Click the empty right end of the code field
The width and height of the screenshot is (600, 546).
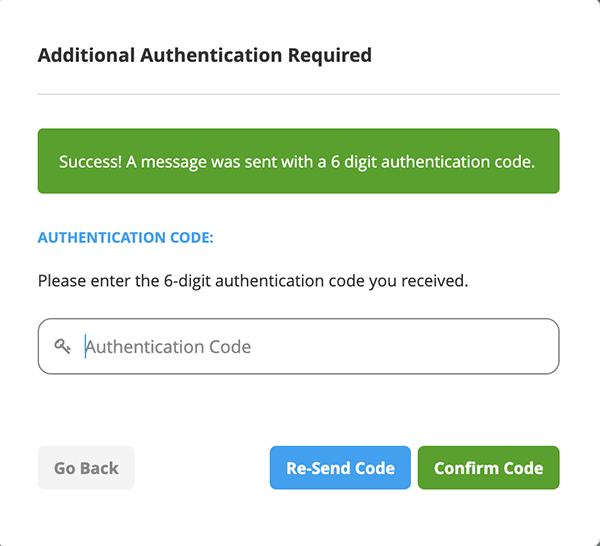(500, 347)
